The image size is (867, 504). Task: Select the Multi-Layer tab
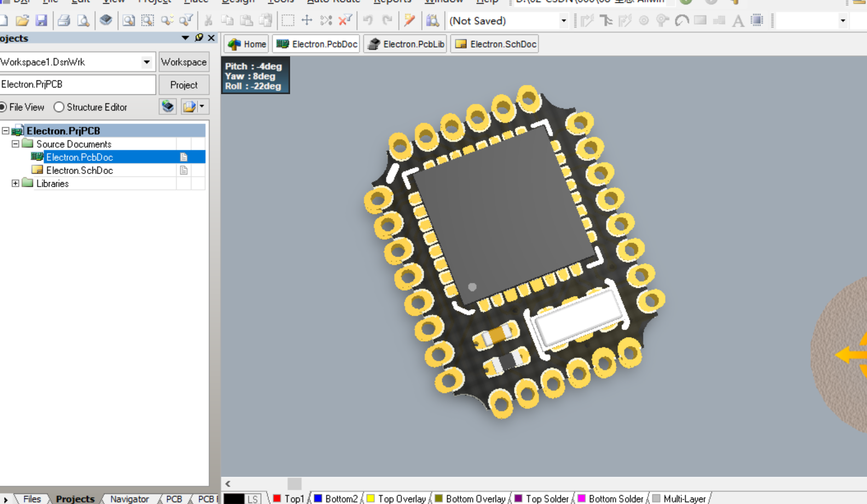[679, 499]
